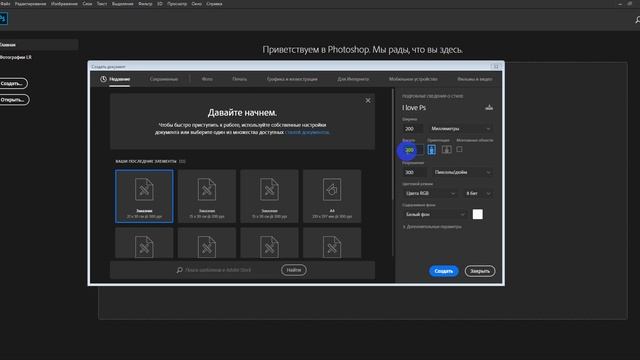Open the "Файл" menu
Image resolution: width=640 pixels, height=360 pixels.
coord(5,4)
